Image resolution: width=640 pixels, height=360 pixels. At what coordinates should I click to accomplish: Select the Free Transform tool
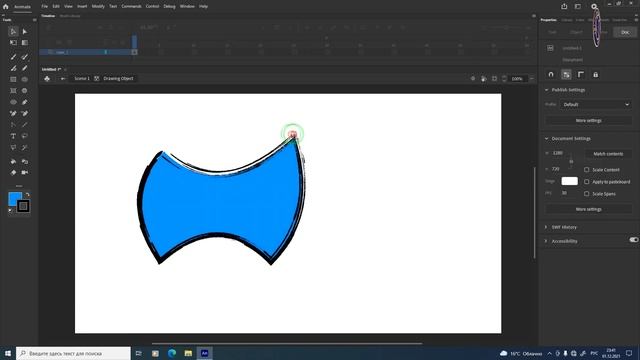tap(13, 42)
